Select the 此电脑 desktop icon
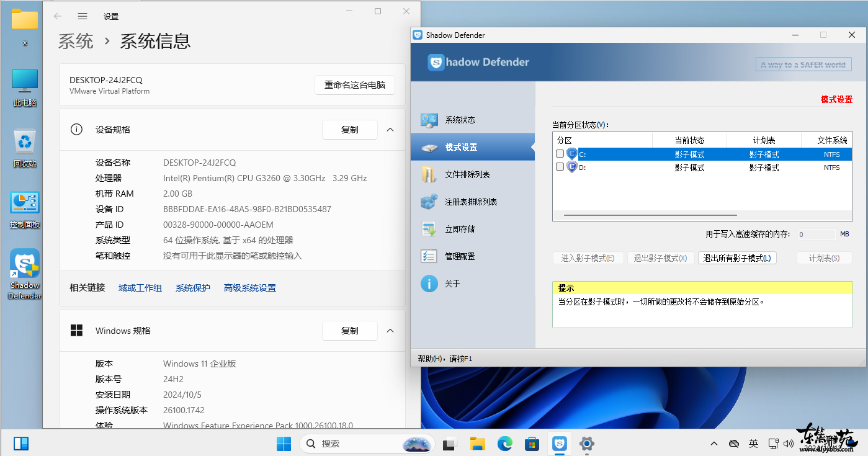Image resolution: width=868 pixels, height=456 pixels. pyautogui.click(x=25, y=88)
